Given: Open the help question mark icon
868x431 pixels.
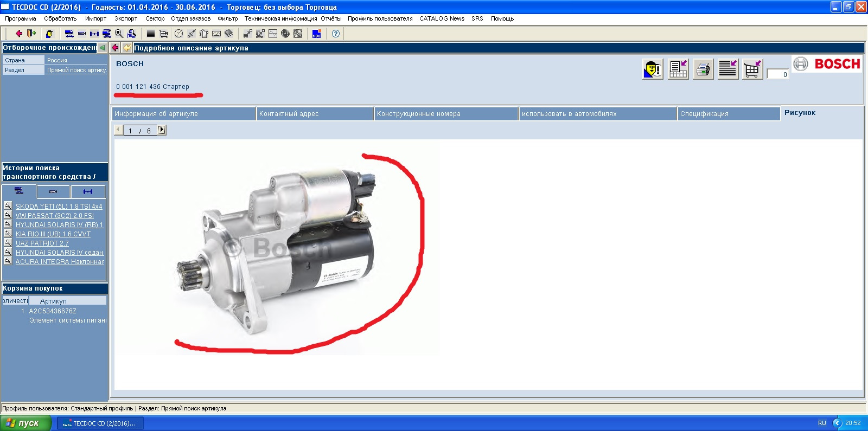Looking at the screenshot, I should click(336, 34).
